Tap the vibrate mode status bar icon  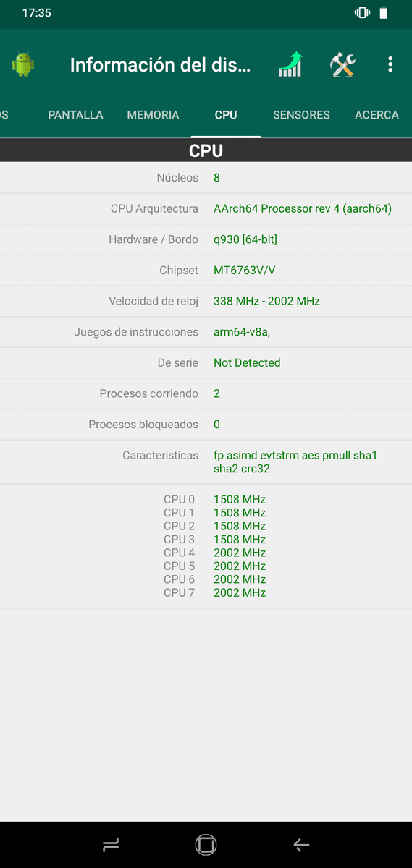[x=362, y=12]
